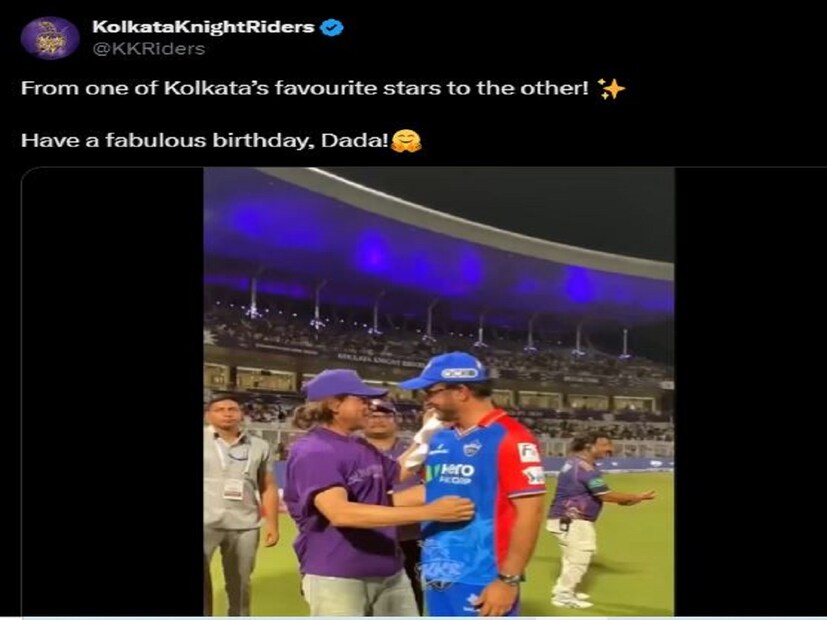Click the blue cap in the video

tap(444, 369)
